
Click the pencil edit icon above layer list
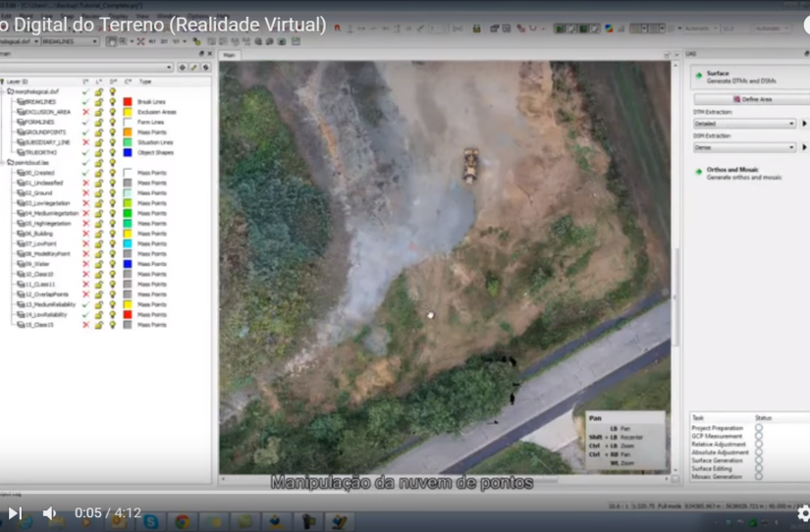point(194,68)
